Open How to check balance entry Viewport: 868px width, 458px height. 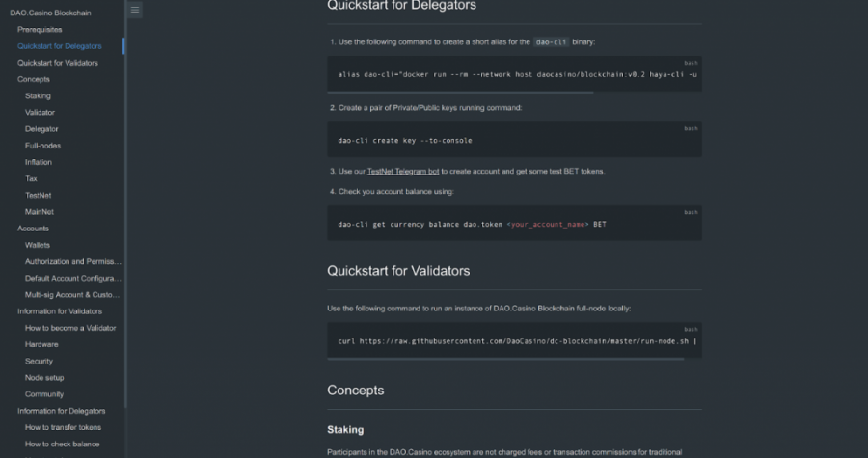coord(62,445)
